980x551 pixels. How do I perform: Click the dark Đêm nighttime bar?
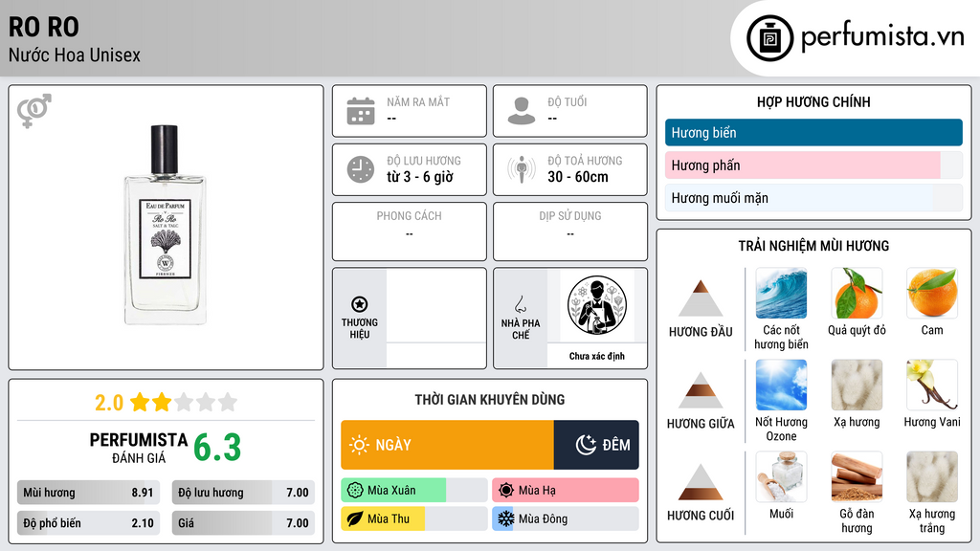click(x=596, y=445)
